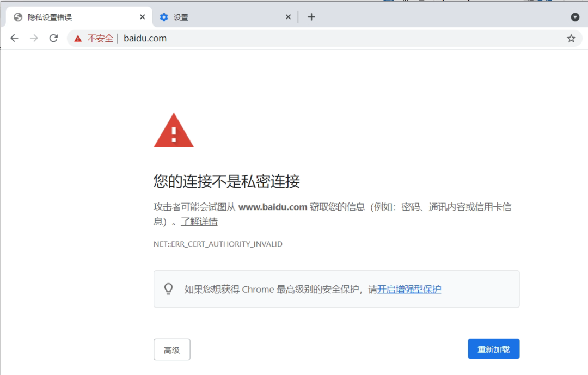Viewport: 588px width, 375px height.
Task: Click the red not-secure warning triangle in the address bar
Action: 78,39
